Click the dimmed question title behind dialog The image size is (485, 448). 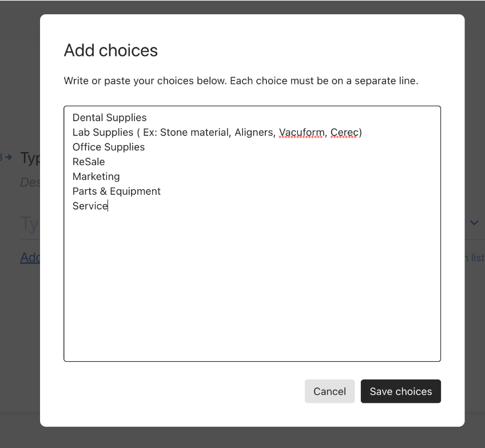30,158
